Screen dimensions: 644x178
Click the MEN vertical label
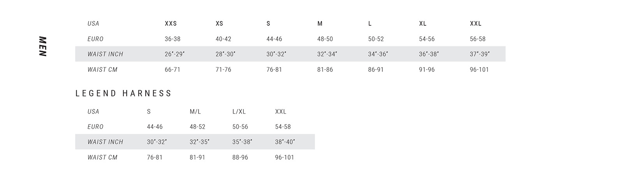tap(42, 46)
